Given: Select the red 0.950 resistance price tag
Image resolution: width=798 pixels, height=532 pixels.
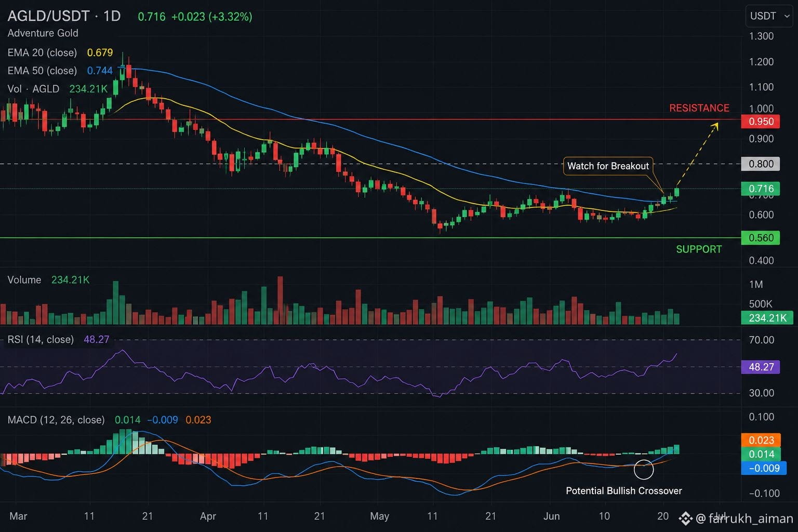Looking at the screenshot, I should (761, 122).
